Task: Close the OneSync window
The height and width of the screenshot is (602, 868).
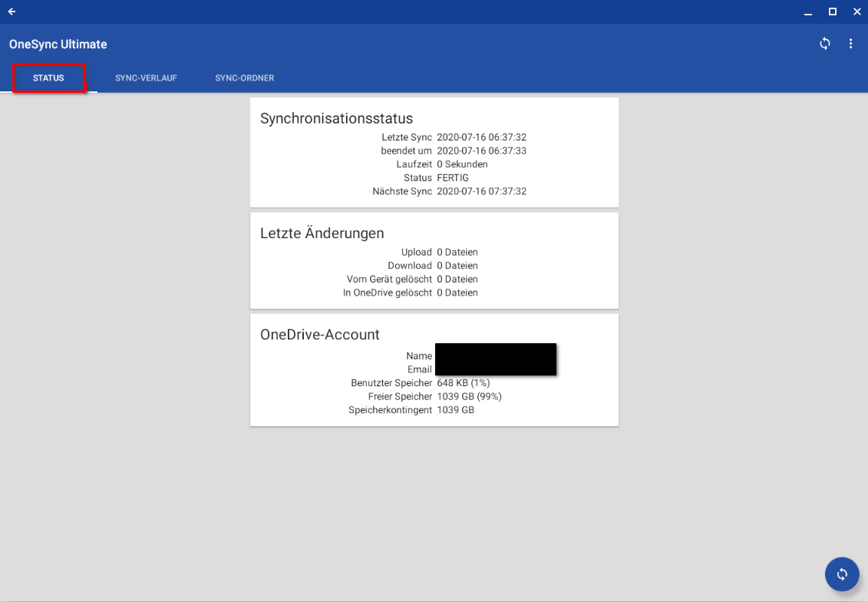Action: point(857,12)
